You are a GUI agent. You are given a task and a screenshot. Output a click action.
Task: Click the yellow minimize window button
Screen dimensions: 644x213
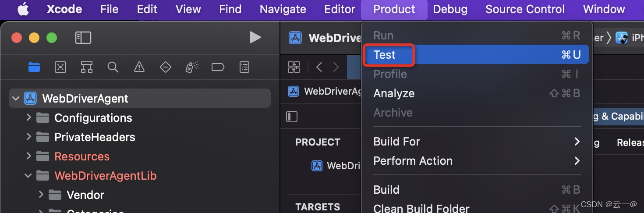click(x=34, y=38)
